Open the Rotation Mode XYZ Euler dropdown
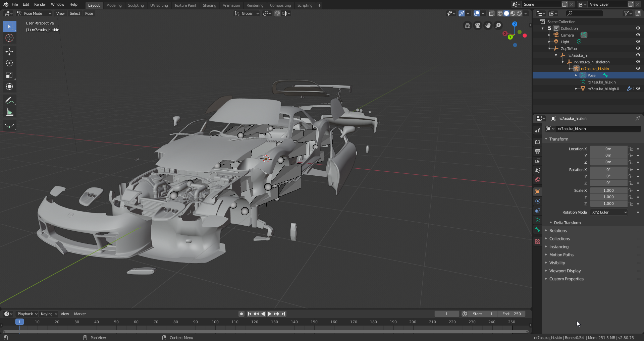Screen dimensions: 644x341 pos(609,212)
